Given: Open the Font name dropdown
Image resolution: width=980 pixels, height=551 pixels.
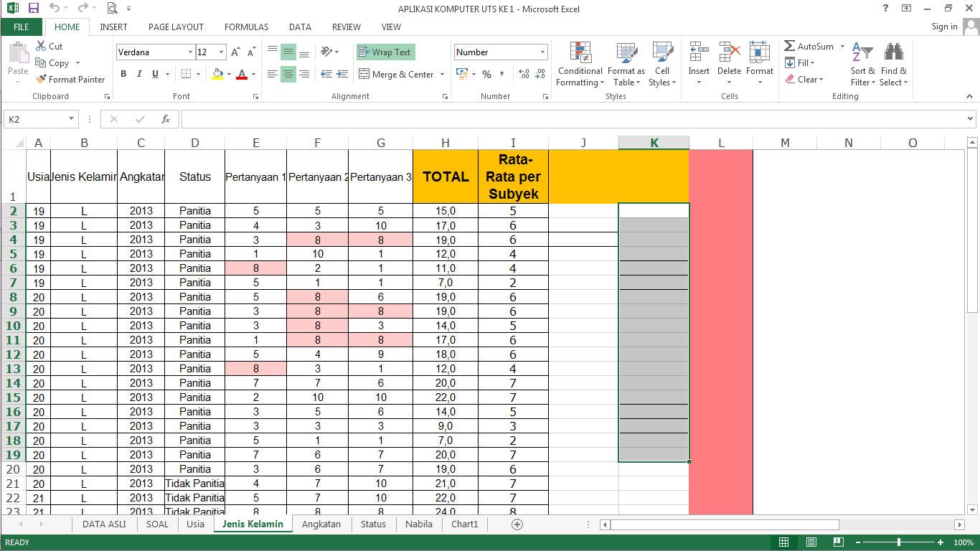Looking at the screenshot, I should [x=189, y=52].
